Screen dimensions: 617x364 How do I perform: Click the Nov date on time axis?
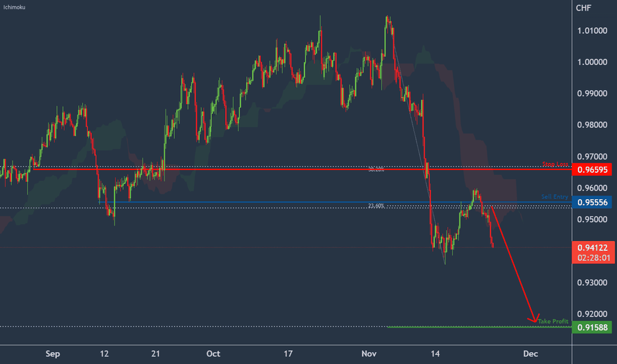[x=369, y=354]
